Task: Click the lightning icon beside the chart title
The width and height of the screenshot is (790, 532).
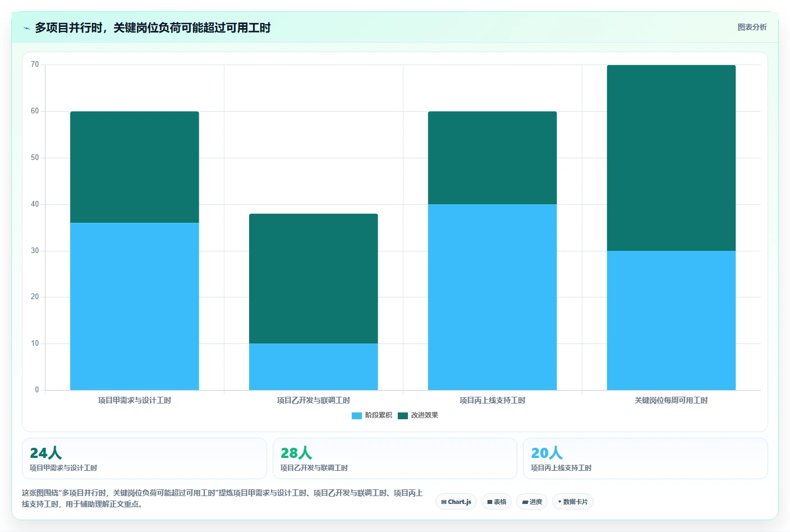Action: click(26, 28)
